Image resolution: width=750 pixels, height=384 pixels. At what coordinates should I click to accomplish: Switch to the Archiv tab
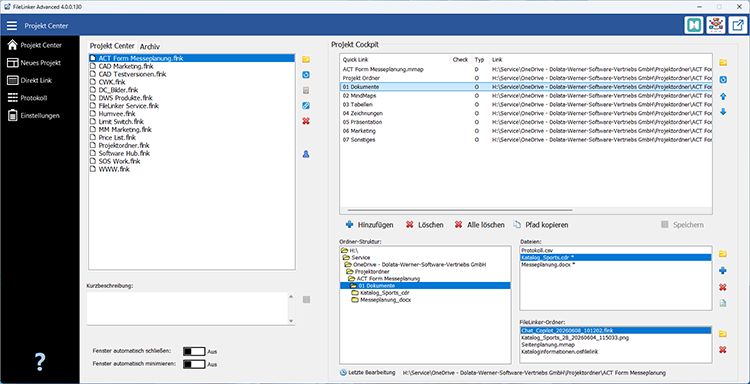point(150,46)
